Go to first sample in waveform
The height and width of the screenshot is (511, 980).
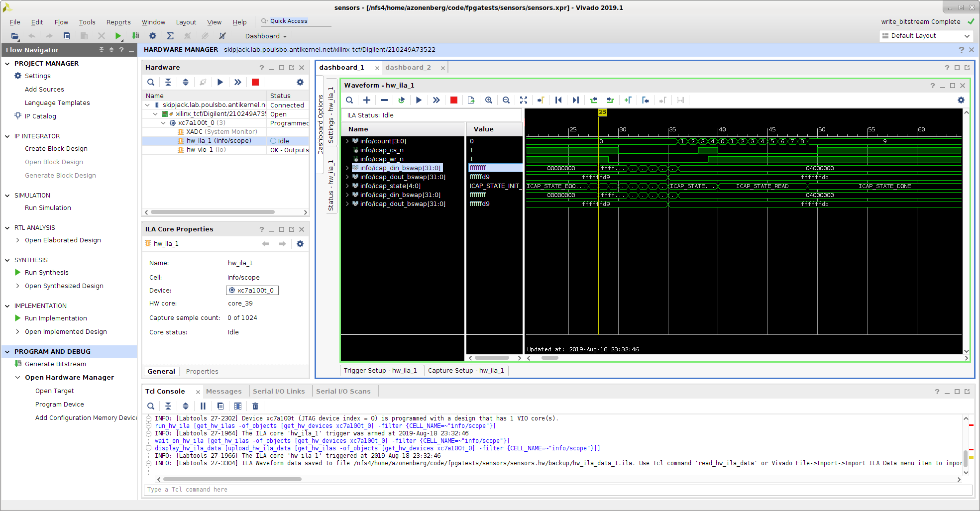click(558, 100)
